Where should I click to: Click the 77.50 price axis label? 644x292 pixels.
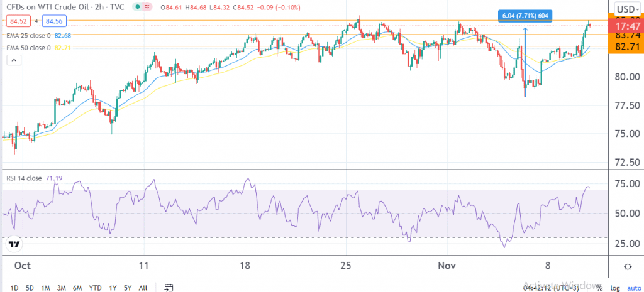pyautogui.click(x=628, y=105)
